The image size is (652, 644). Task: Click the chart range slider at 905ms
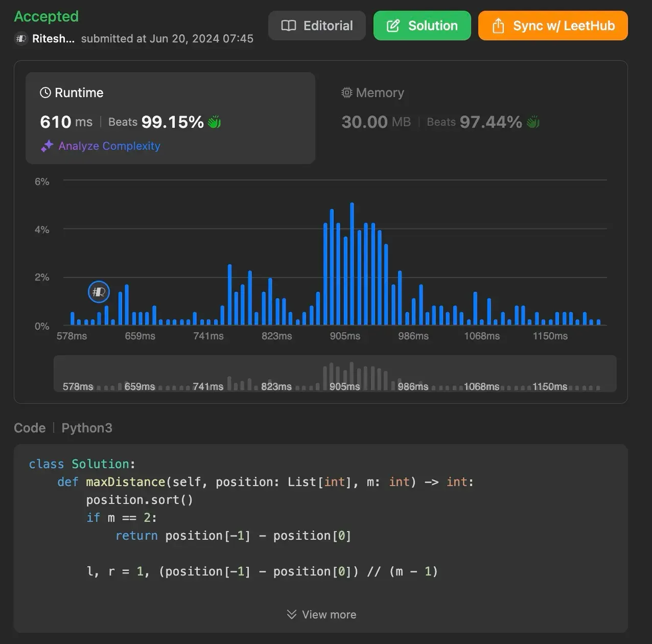344,386
